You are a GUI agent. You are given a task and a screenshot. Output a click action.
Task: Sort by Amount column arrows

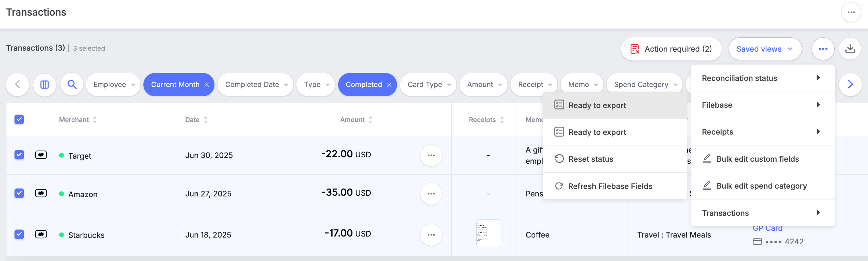(x=370, y=120)
